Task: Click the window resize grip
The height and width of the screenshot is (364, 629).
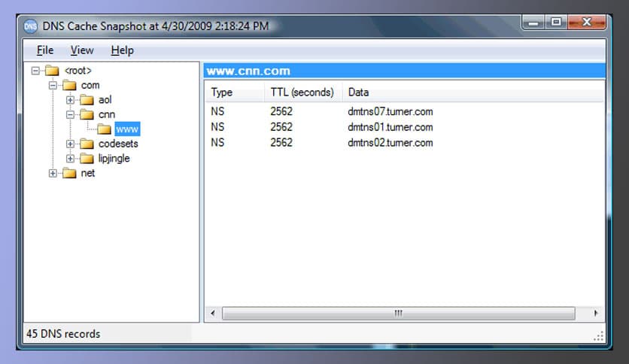Action: [x=598, y=337]
